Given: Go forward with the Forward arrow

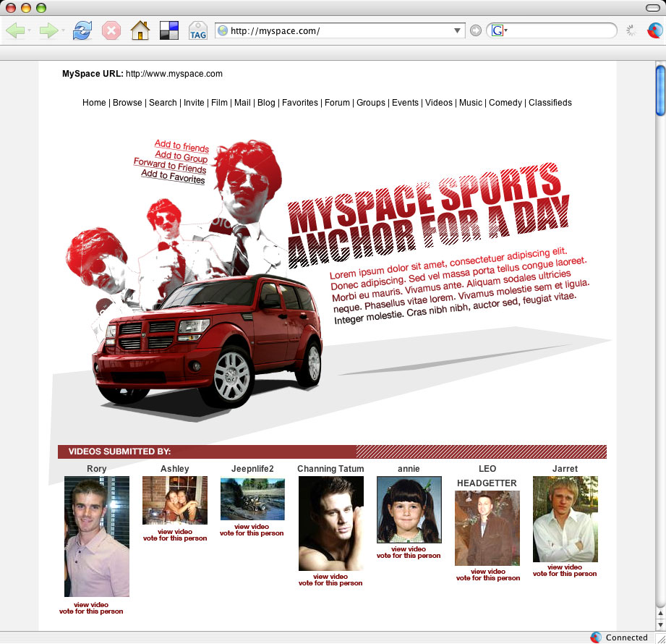Looking at the screenshot, I should (x=48, y=30).
